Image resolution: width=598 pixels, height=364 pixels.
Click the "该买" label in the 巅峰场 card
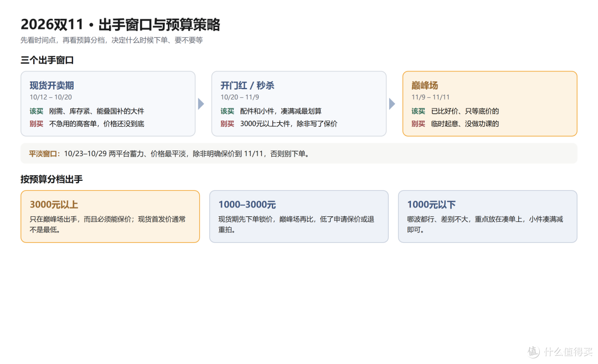(x=418, y=111)
